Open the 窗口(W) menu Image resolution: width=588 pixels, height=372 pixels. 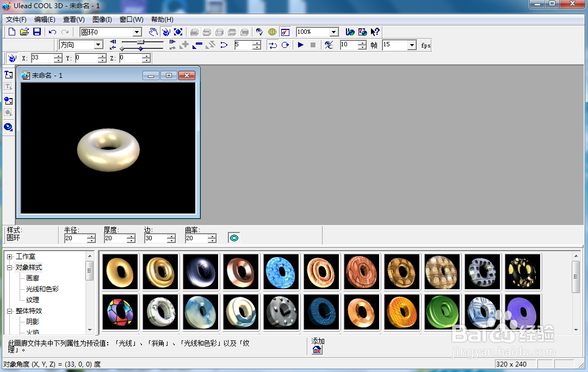point(131,20)
